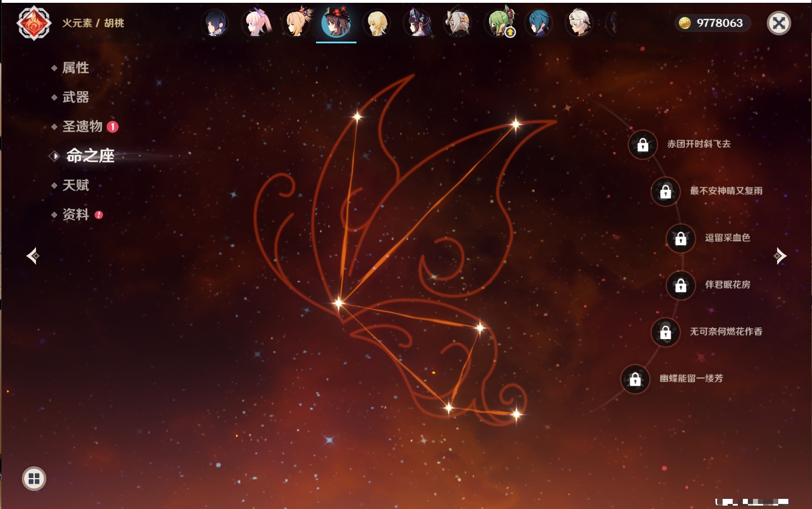Select the blonde traveler portrait
812x509 pixels.
[x=377, y=23]
